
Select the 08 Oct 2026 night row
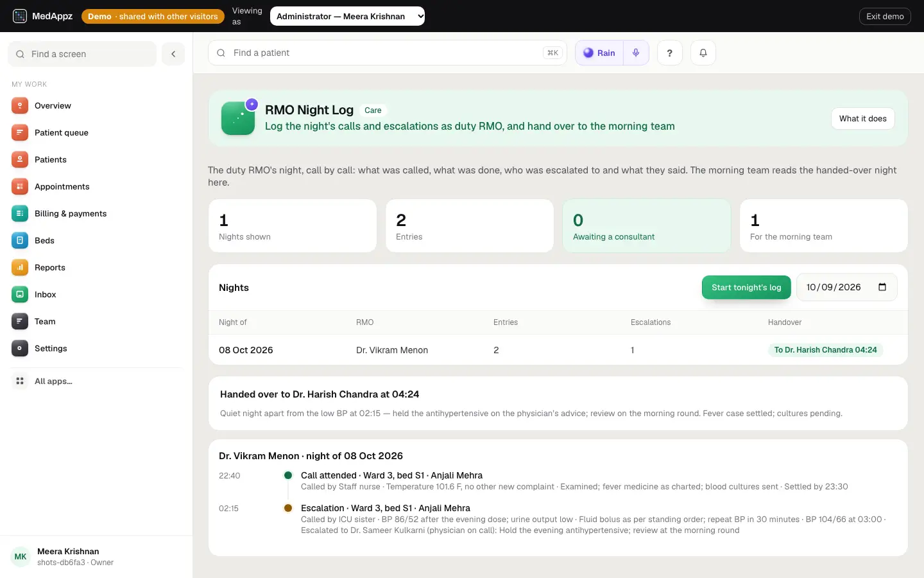pos(558,350)
